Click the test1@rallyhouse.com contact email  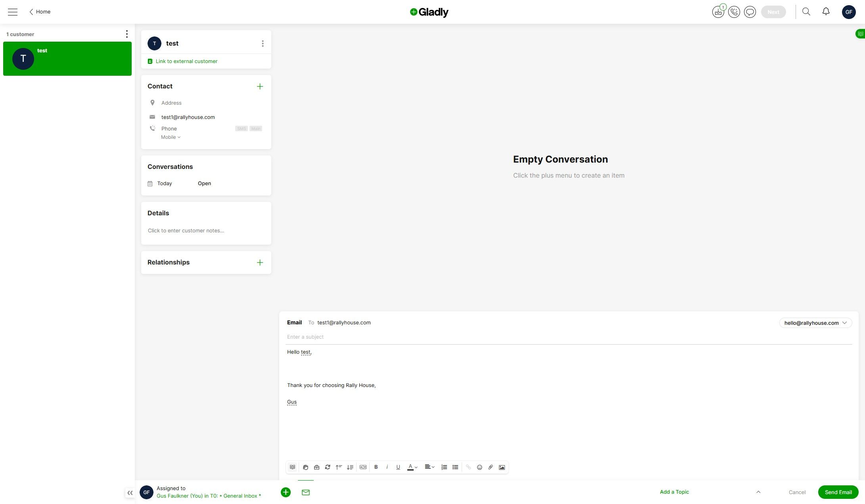[188, 117]
